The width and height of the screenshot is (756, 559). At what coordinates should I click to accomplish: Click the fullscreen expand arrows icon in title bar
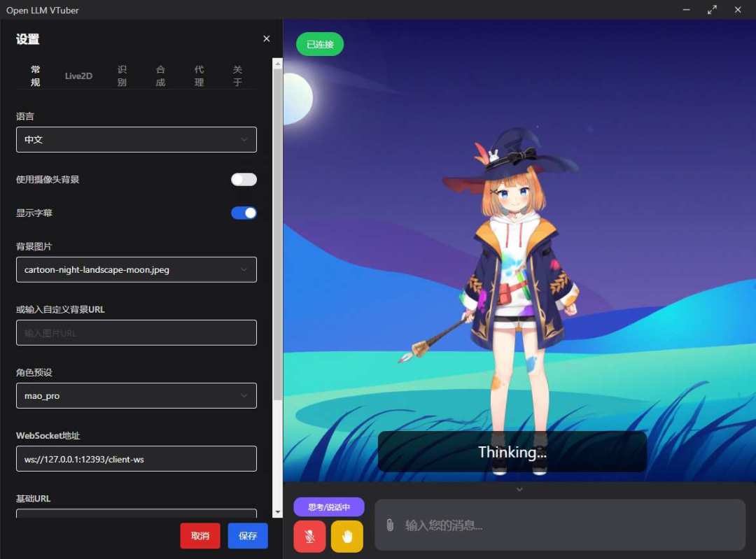(x=712, y=10)
